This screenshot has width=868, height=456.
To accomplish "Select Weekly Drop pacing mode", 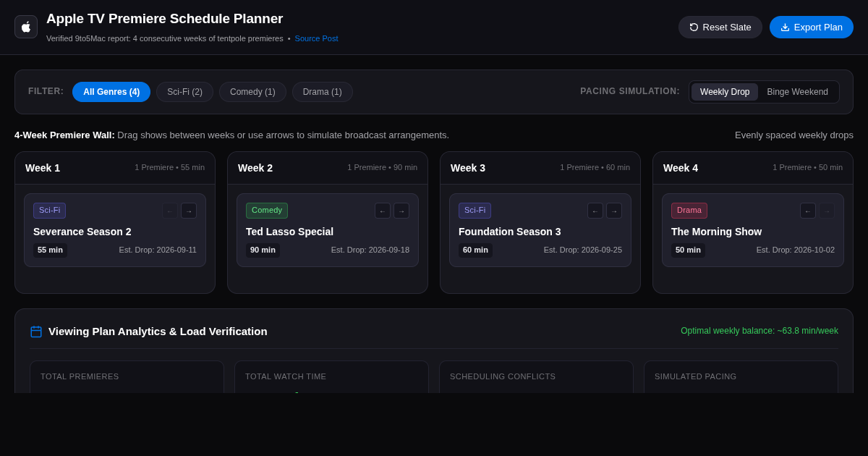I will click(x=725, y=92).
